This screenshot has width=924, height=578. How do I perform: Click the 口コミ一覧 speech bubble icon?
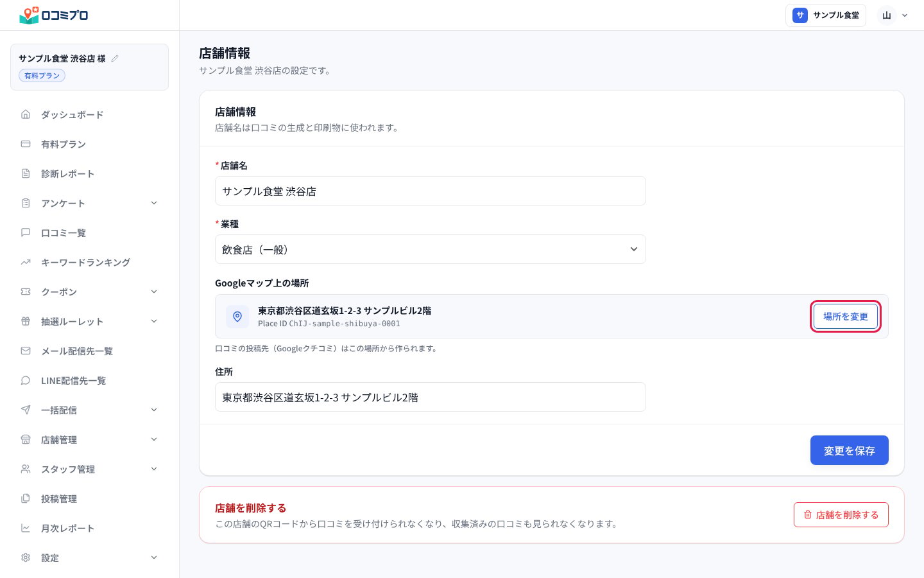(x=26, y=232)
